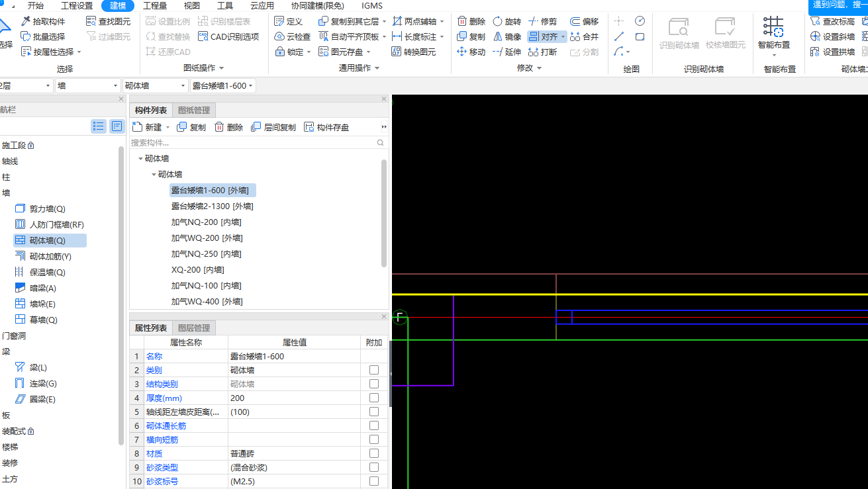Select 加气NQ-250 [内墙] component
This screenshot has height=489, width=868.
click(206, 253)
